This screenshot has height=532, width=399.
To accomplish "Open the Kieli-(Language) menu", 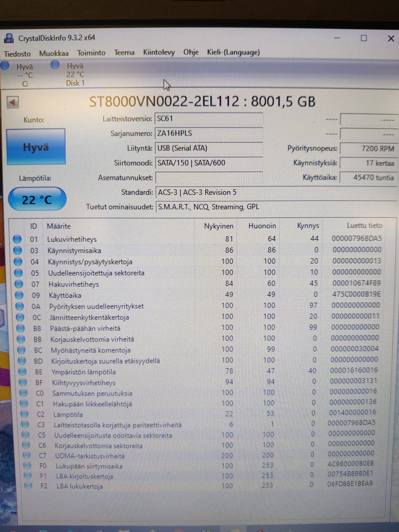I will [x=233, y=52].
